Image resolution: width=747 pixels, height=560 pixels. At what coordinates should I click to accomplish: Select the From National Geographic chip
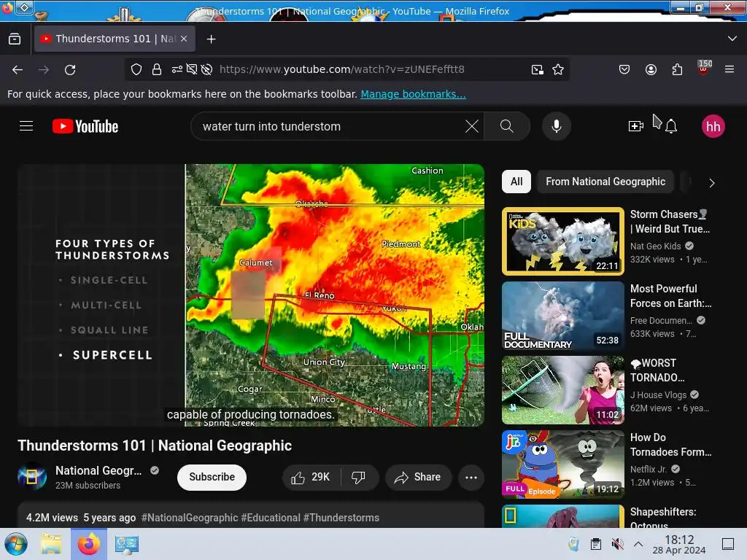(605, 182)
